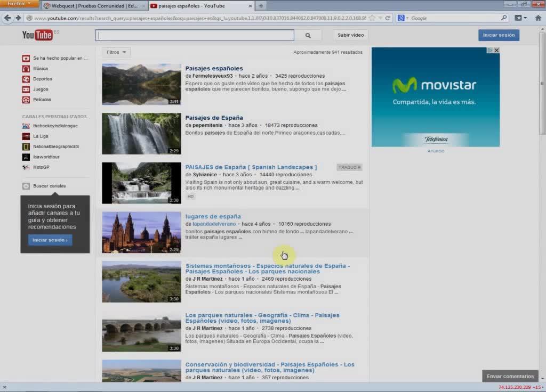Click the NationalGeographicES channel icon
Image resolution: width=546 pixels, height=392 pixels.
pos(26,146)
